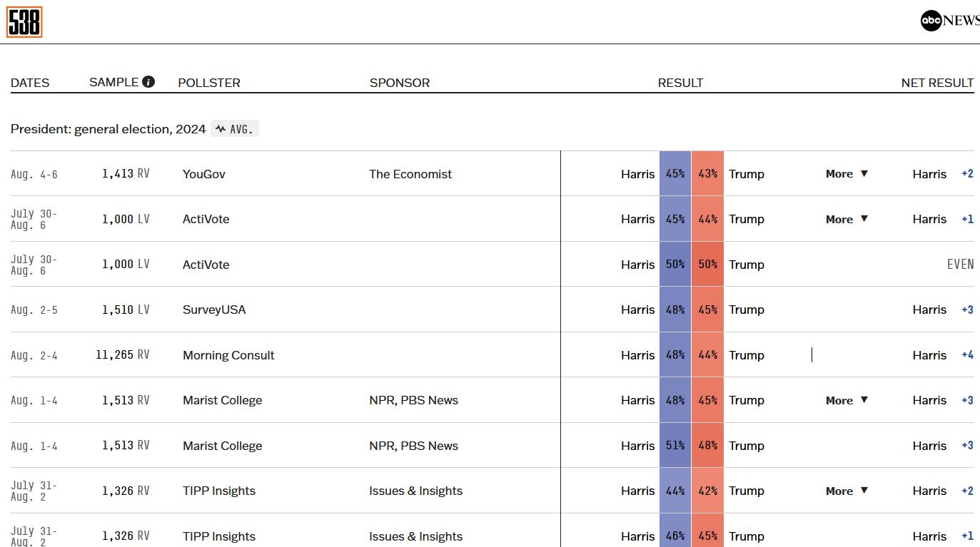
Task: Click the POLLSTER column header
Action: [x=209, y=83]
